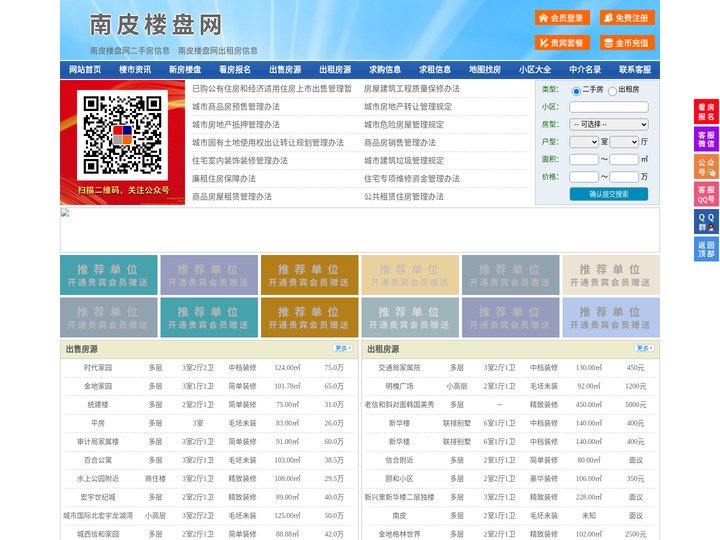720x540 pixels.
Task: Open the 交通局家属院 rental listing
Action: click(399, 367)
